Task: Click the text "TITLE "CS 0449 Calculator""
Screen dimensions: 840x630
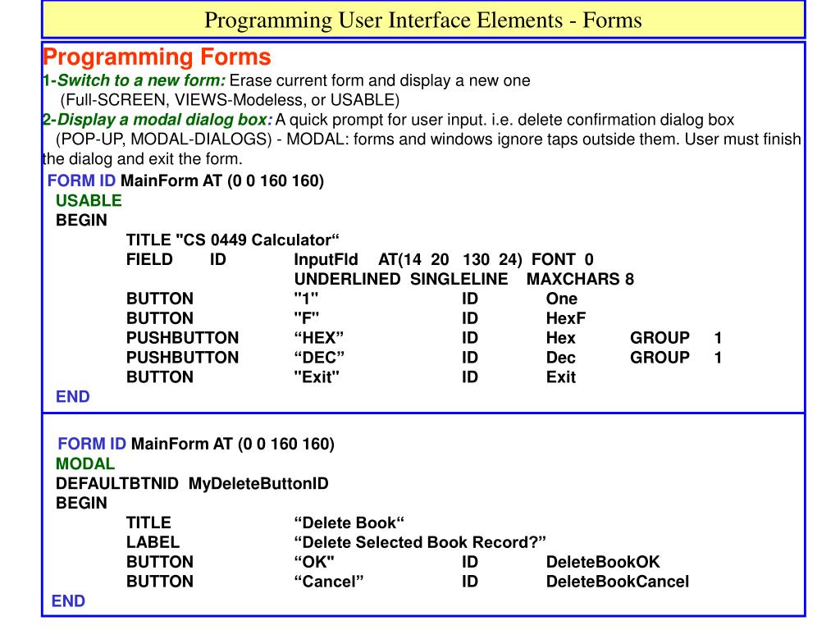Action: pyautogui.click(x=232, y=240)
